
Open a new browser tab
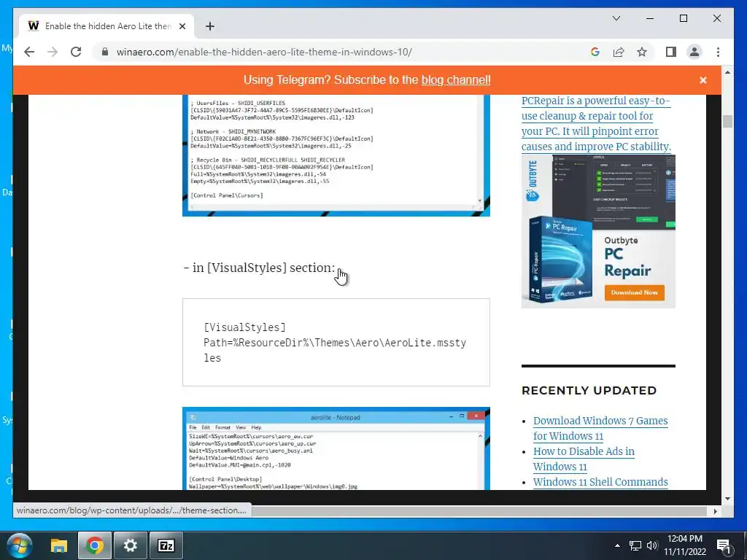point(209,26)
